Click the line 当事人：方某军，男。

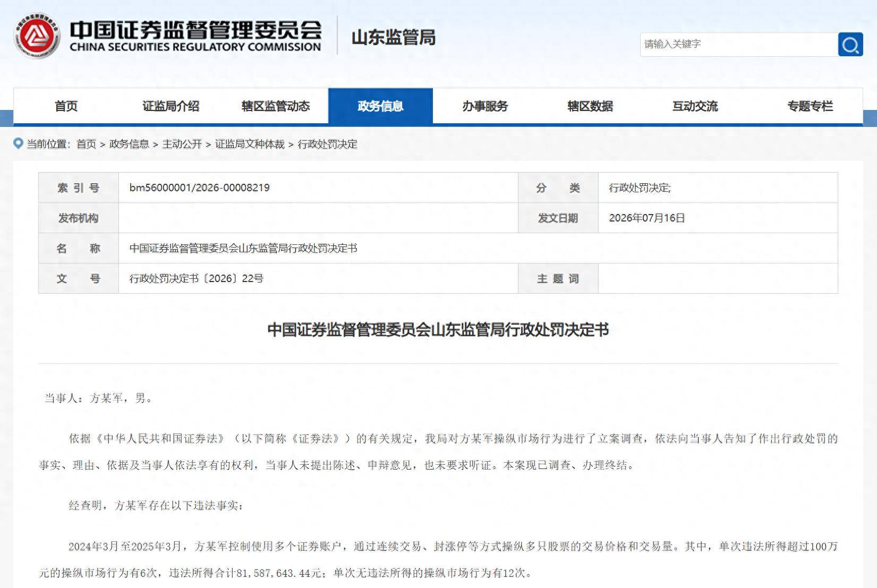pos(100,398)
